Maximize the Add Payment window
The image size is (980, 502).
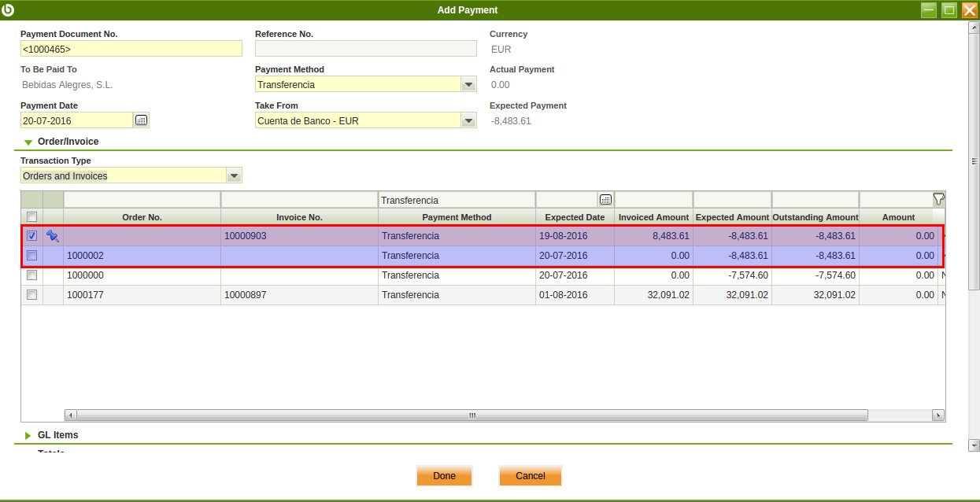click(x=949, y=10)
